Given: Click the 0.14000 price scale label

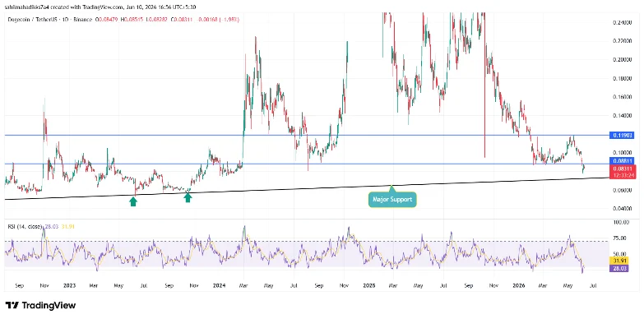Looking at the screenshot, I should 622,116.
